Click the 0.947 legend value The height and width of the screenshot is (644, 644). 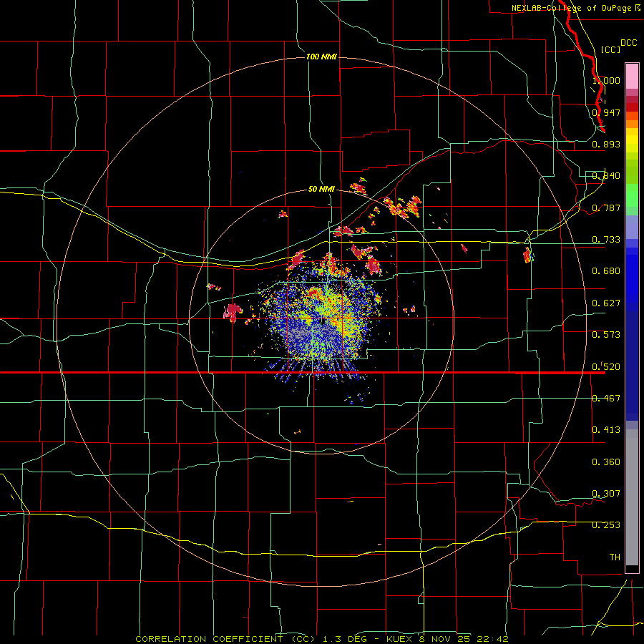tap(606, 112)
